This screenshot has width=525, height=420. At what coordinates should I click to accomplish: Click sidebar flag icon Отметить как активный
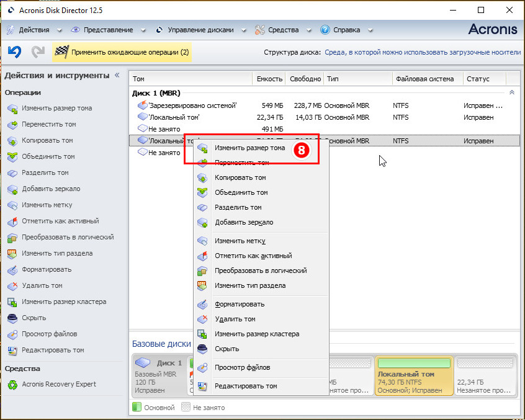point(12,221)
